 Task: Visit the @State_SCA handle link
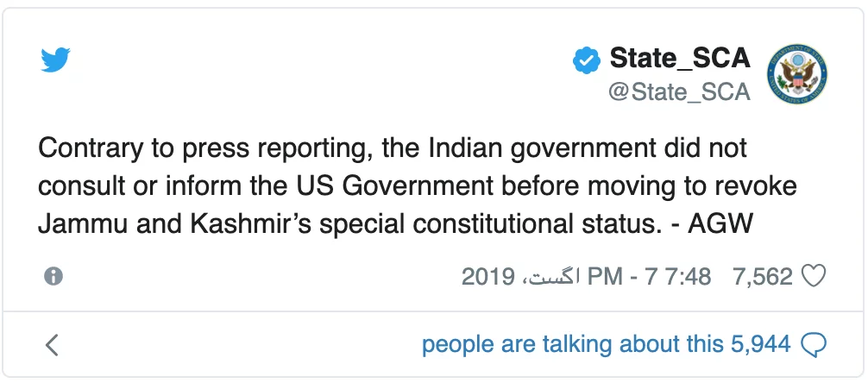click(679, 91)
